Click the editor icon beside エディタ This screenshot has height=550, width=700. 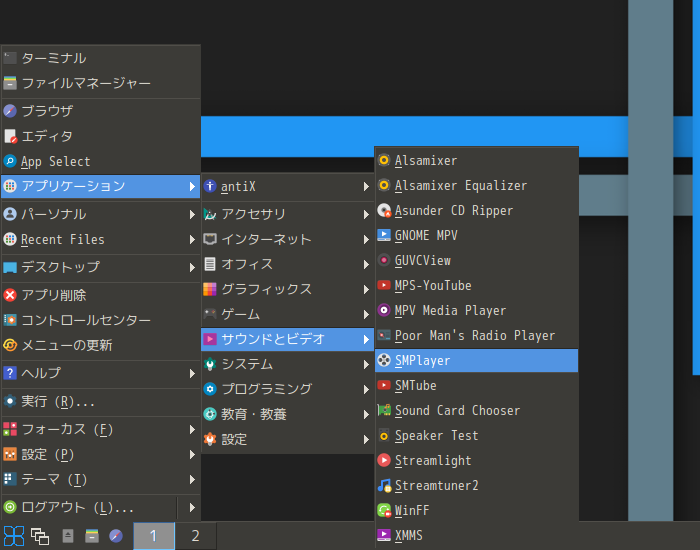pos(10,136)
